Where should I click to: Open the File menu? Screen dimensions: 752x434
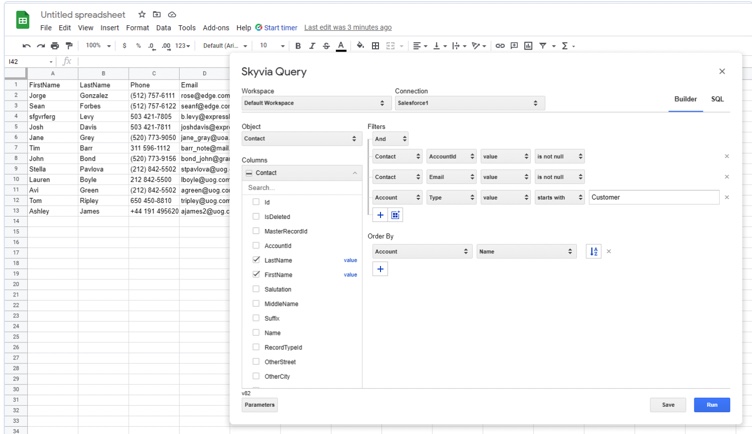46,28
